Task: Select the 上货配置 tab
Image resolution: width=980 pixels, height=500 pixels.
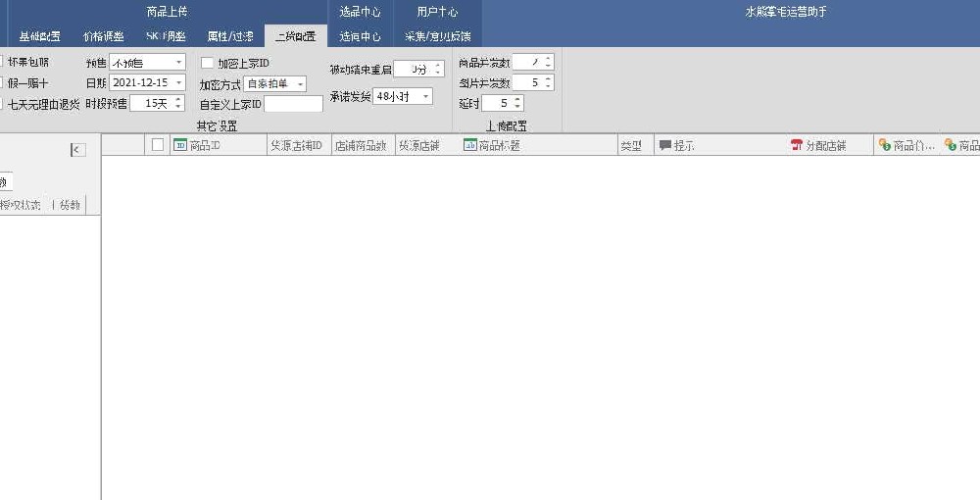Action: coord(296,36)
